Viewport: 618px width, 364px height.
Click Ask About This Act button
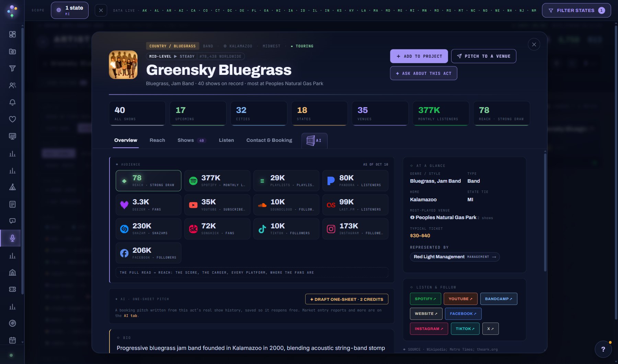pos(423,73)
